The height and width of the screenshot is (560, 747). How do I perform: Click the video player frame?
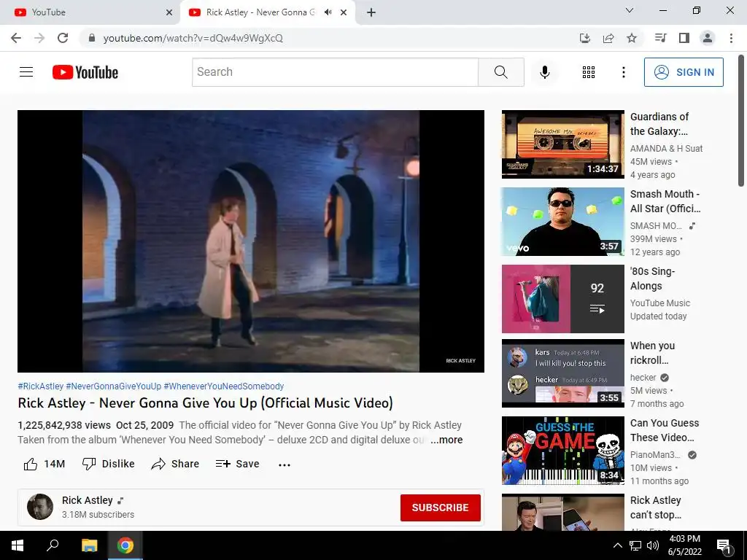click(x=251, y=241)
